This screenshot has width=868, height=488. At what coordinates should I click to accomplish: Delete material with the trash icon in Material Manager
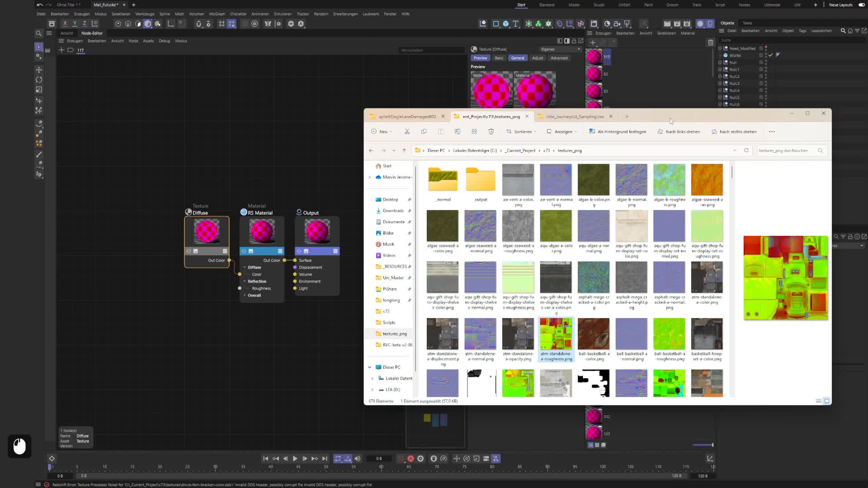(711, 42)
